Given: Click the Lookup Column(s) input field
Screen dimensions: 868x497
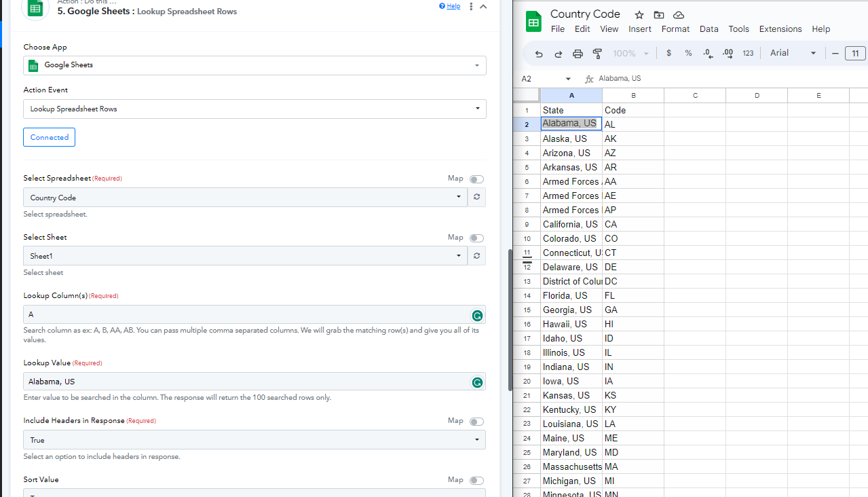Looking at the screenshot, I should [254, 314].
